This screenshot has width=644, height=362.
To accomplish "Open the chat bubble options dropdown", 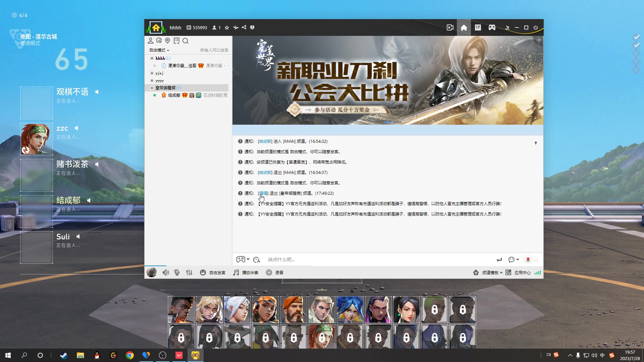I will (x=514, y=260).
